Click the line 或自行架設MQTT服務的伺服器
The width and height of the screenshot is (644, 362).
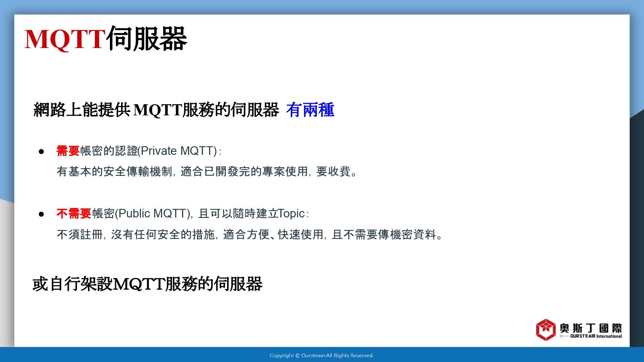147,284
